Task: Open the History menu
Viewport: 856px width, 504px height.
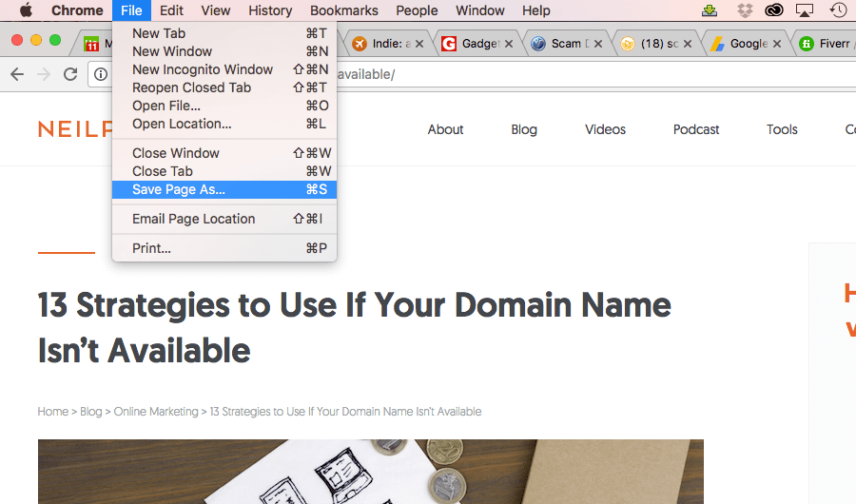Action: pyautogui.click(x=270, y=10)
